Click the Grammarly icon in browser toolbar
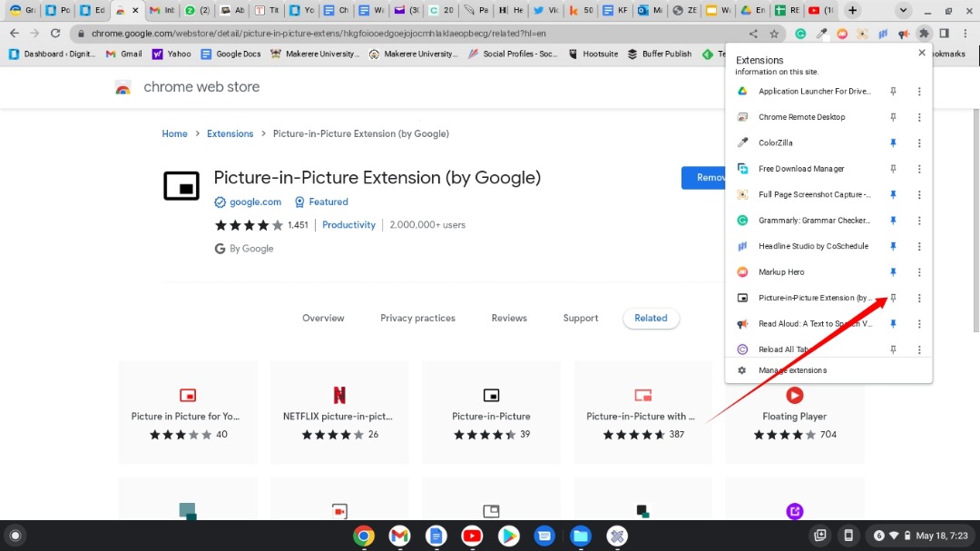 (x=800, y=34)
